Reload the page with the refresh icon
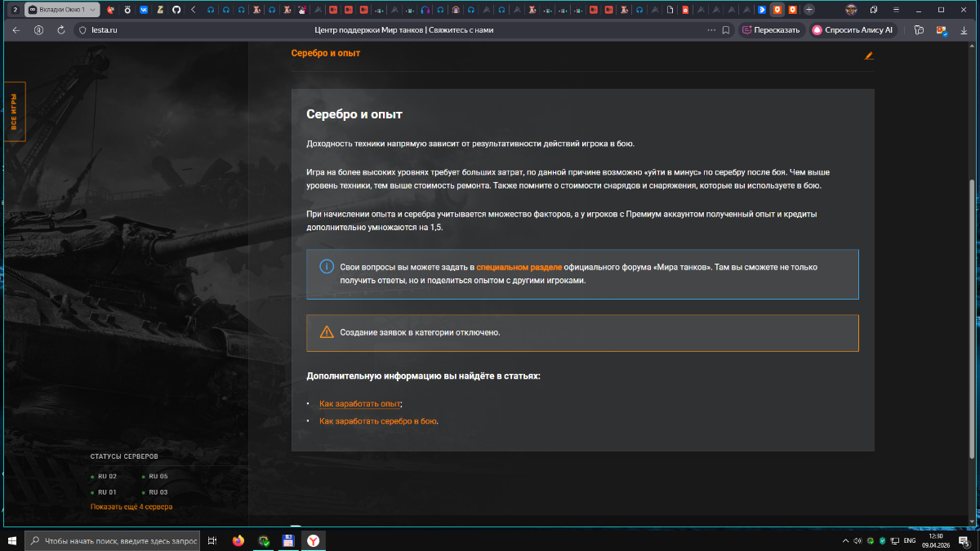Screen dimensions: 980x551 click(x=61, y=30)
